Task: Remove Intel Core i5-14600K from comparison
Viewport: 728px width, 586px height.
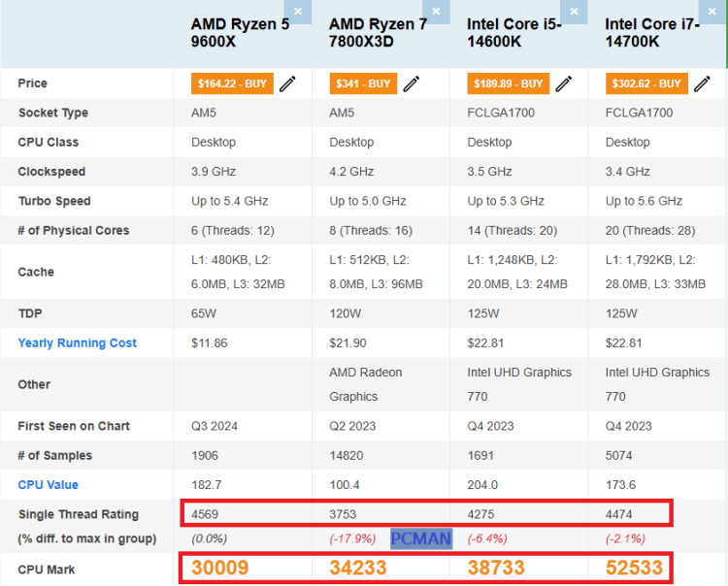Action: (574, 12)
